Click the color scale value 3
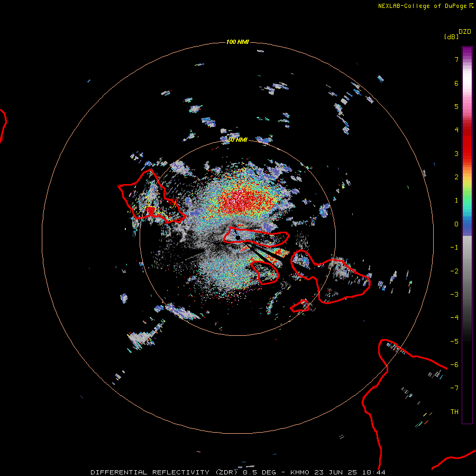The image size is (476, 476). click(x=456, y=153)
